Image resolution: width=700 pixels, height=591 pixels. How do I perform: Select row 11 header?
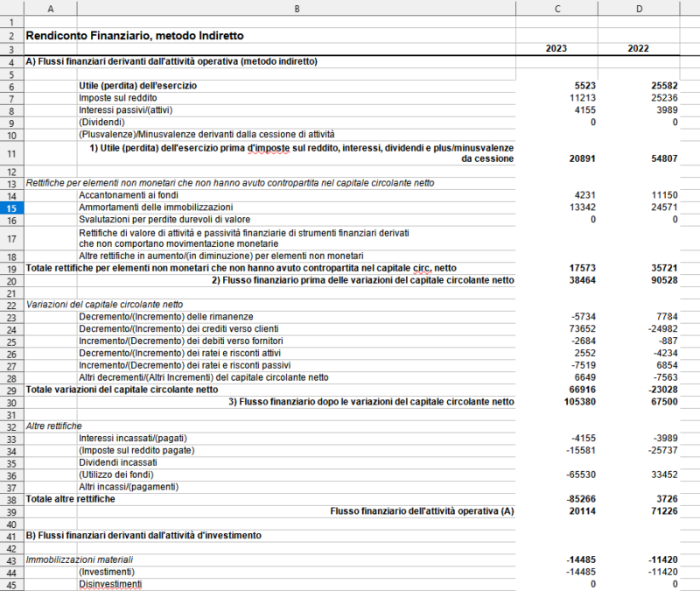click(x=11, y=153)
